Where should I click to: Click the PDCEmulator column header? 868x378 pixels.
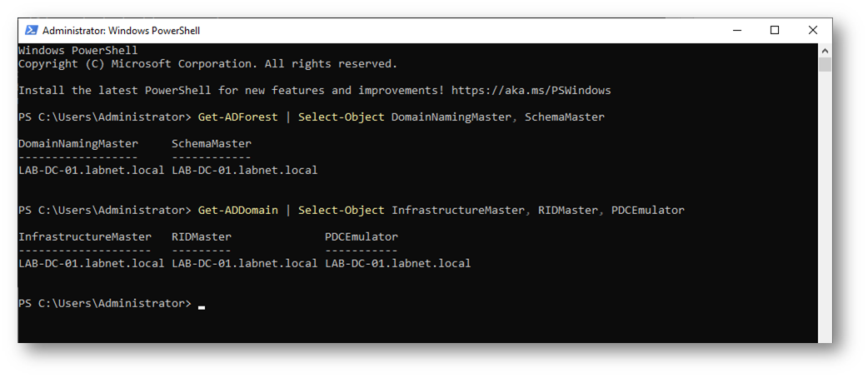click(x=362, y=236)
